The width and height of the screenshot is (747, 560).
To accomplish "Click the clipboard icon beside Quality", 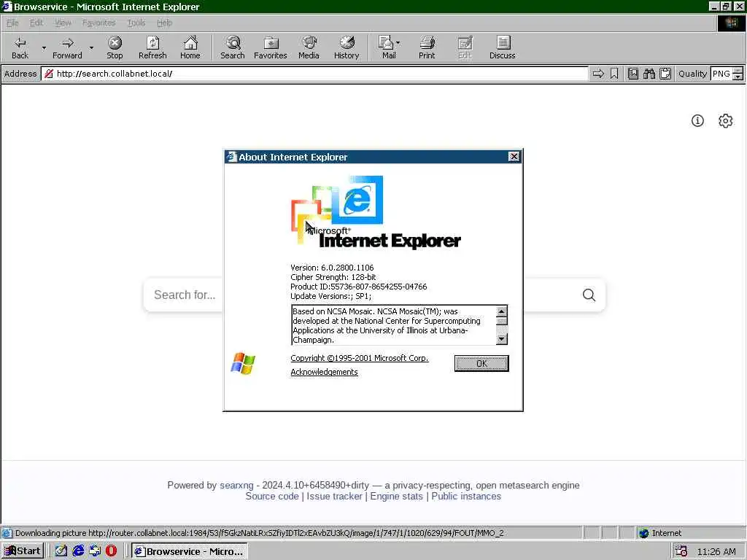I will (665, 74).
